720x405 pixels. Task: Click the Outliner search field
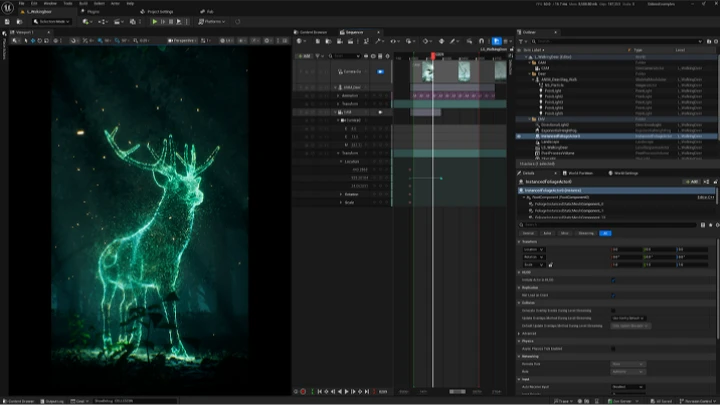[616, 41]
